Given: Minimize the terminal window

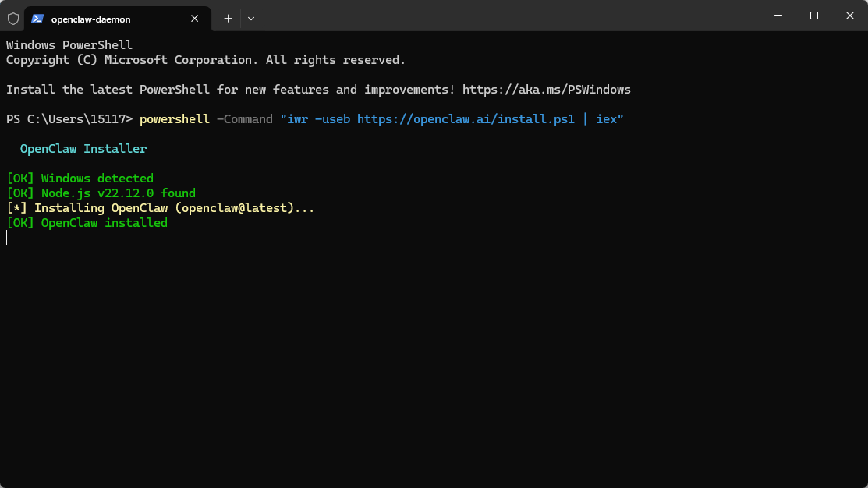Looking at the screenshot, I should 778,16.
